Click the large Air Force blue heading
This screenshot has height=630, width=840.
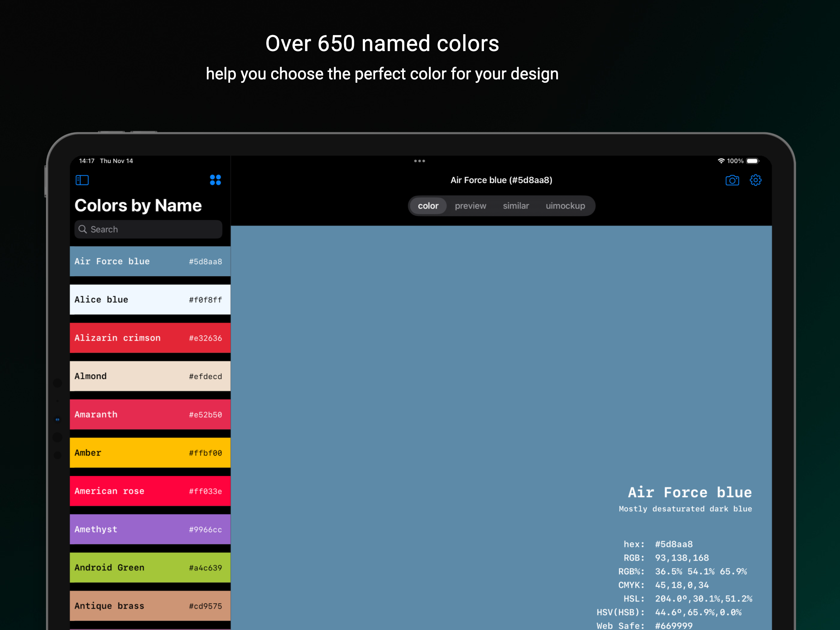[690, 492]
